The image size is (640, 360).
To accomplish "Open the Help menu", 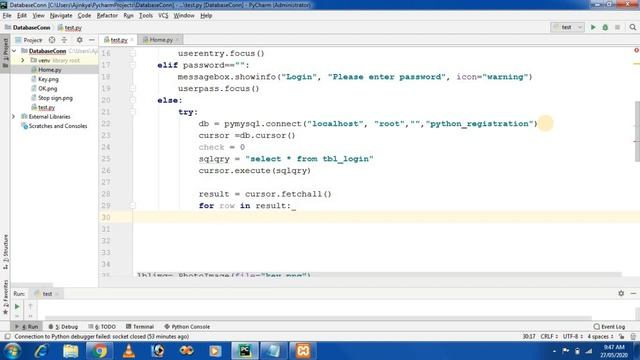I will point(206,16).
